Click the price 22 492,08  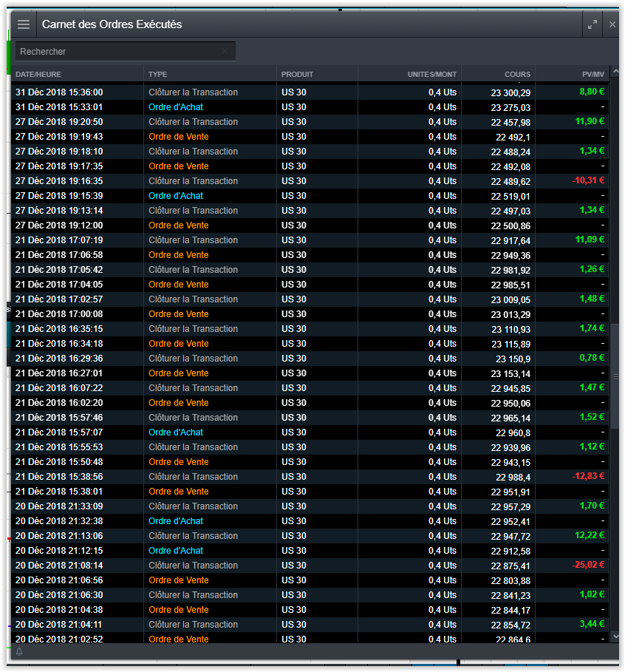point(510,167)
